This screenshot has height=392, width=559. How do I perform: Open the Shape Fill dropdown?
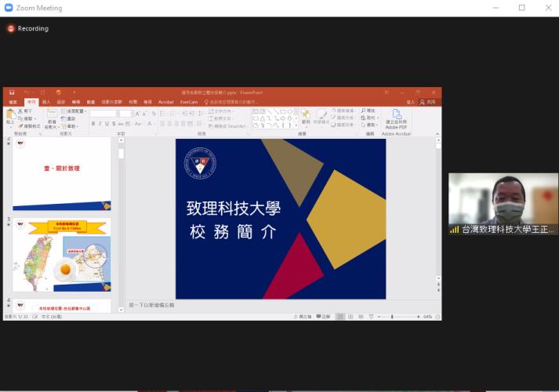click(x=343, y=111)
